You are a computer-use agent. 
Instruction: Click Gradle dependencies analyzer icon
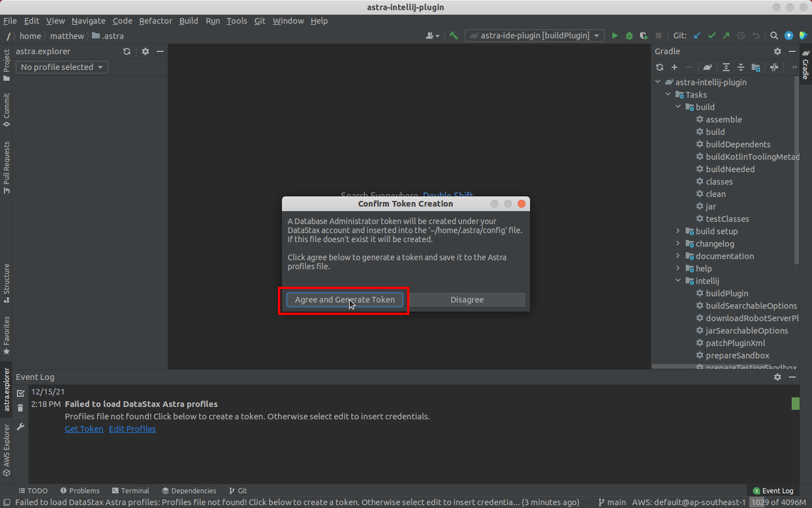tap(756, 67)
